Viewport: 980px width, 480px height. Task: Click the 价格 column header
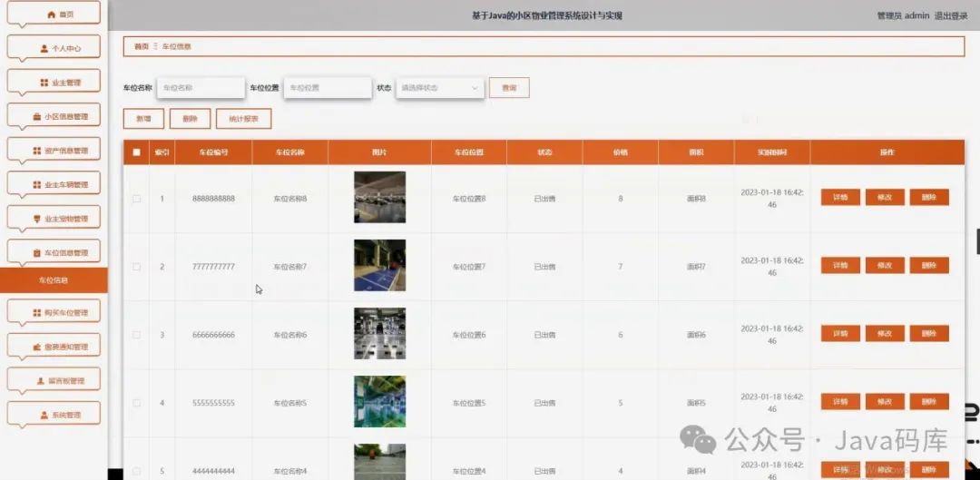[620, 152]
